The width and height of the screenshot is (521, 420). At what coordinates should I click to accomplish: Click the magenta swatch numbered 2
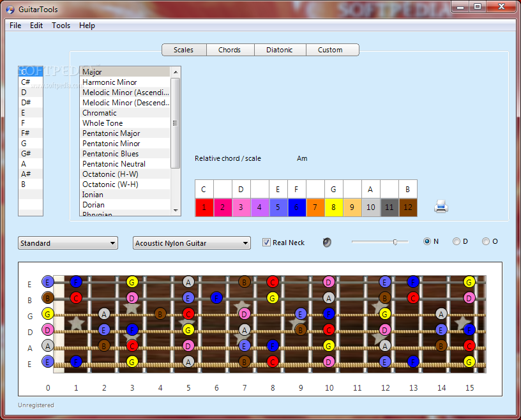pyautogui.click(x=223, y=207)
